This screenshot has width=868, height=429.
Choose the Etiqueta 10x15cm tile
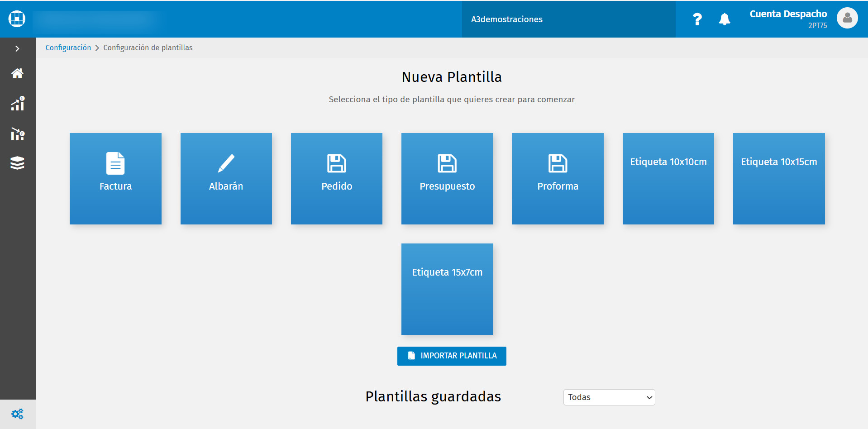[779, 179]
